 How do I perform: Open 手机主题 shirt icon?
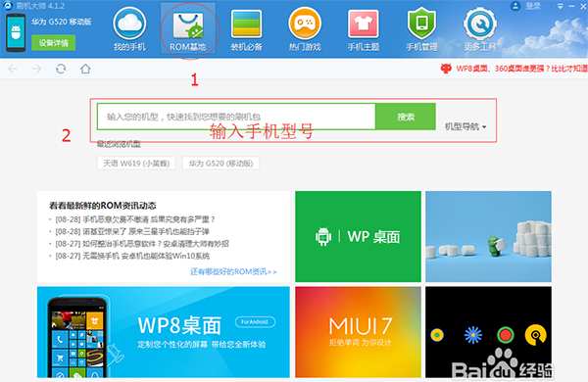363,24
